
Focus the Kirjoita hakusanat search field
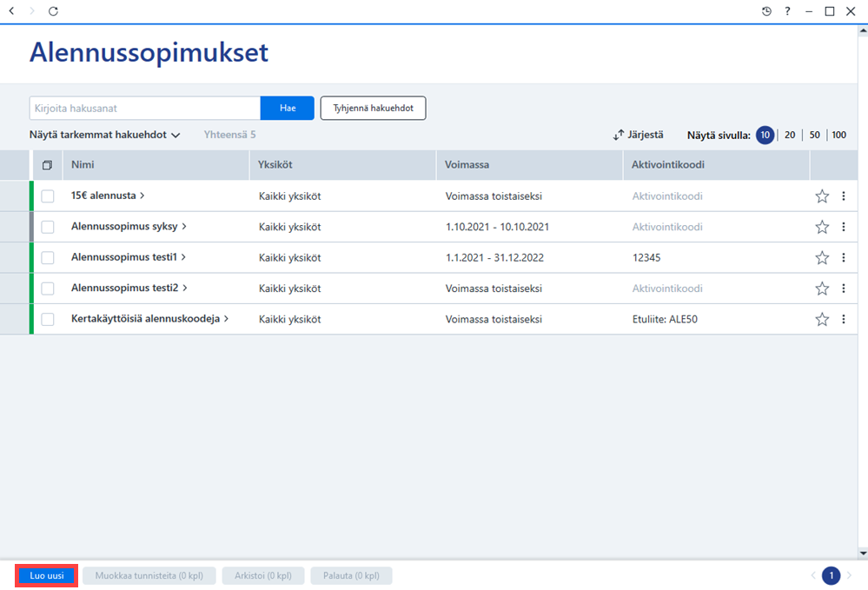click(145, 108)
